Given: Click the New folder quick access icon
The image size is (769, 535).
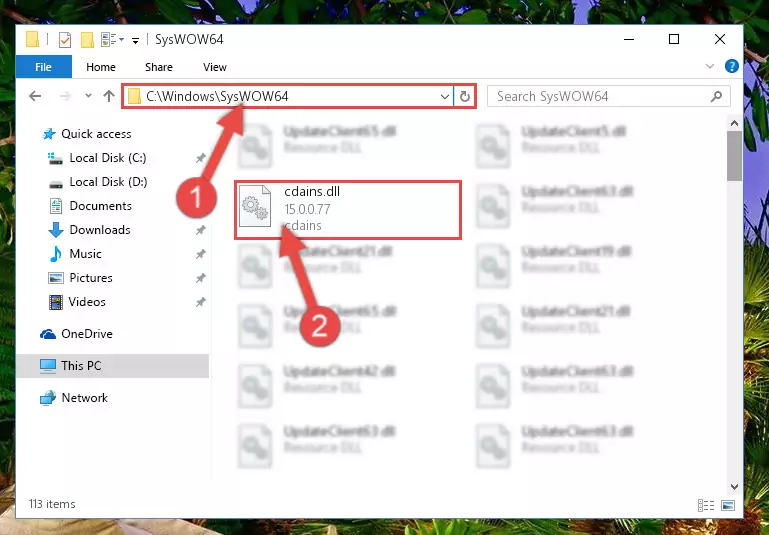Looking at the screenshot, I should coord(87,40).
